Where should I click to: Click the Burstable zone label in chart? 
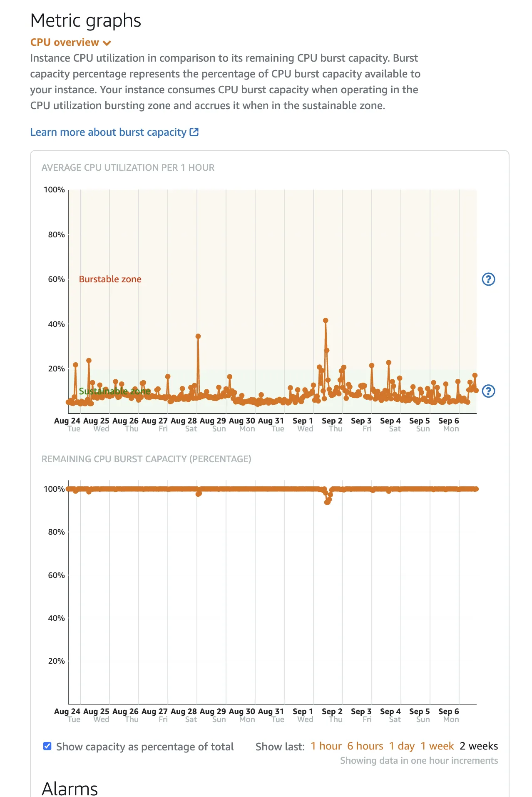pos(110,279)
